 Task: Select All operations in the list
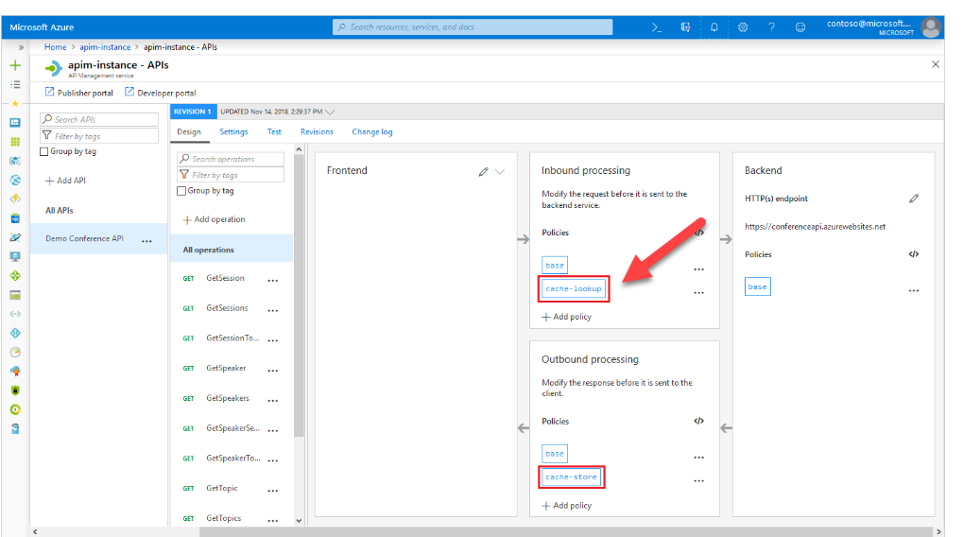(x=232, y=250)
